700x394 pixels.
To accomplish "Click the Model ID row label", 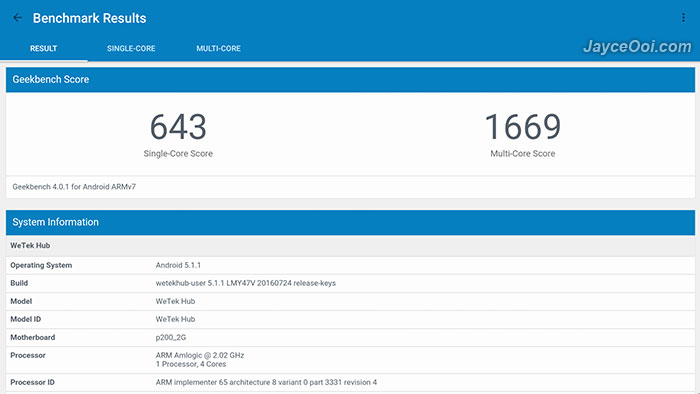I will click(25, 319).
